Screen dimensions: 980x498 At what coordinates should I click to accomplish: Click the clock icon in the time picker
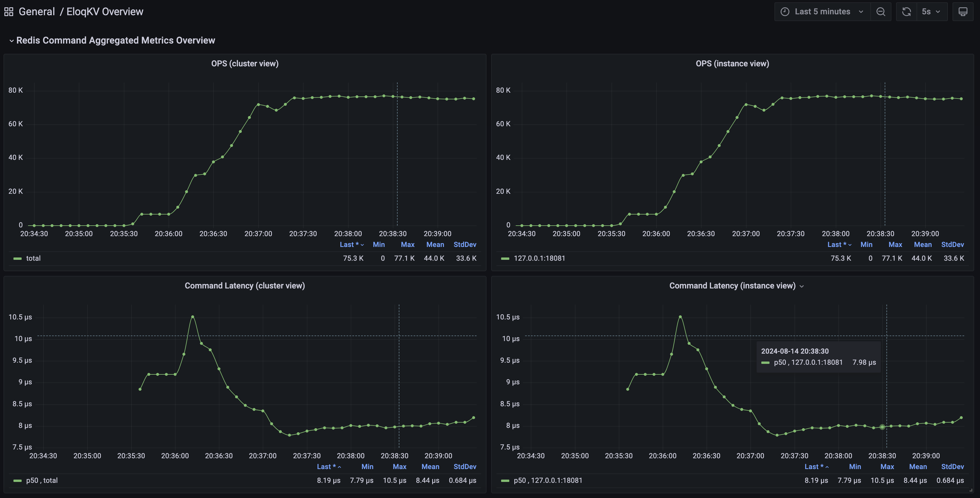785,11
